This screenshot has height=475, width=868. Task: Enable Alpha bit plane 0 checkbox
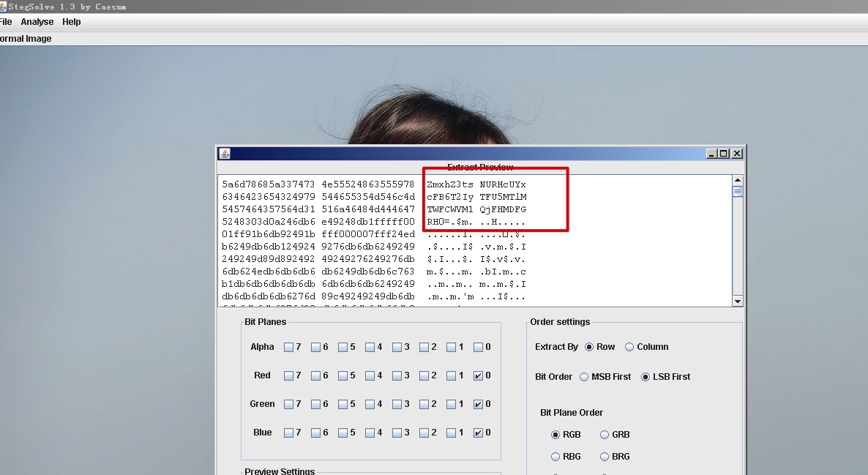479,347
